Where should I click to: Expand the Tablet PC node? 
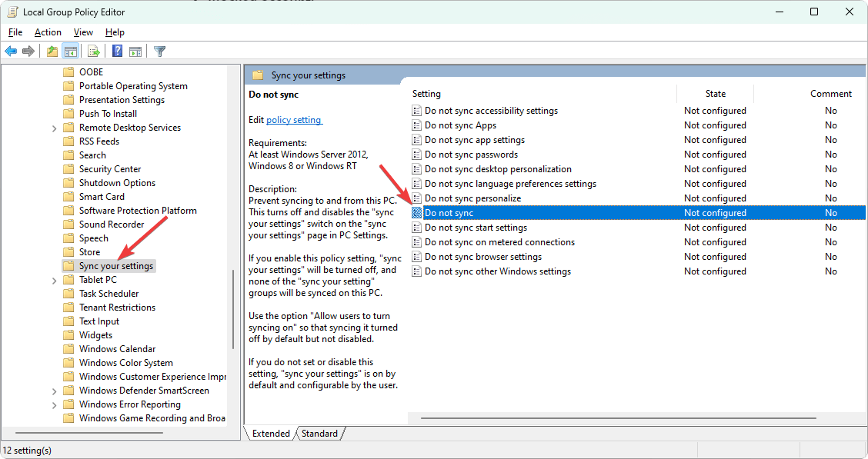point(54,281)
